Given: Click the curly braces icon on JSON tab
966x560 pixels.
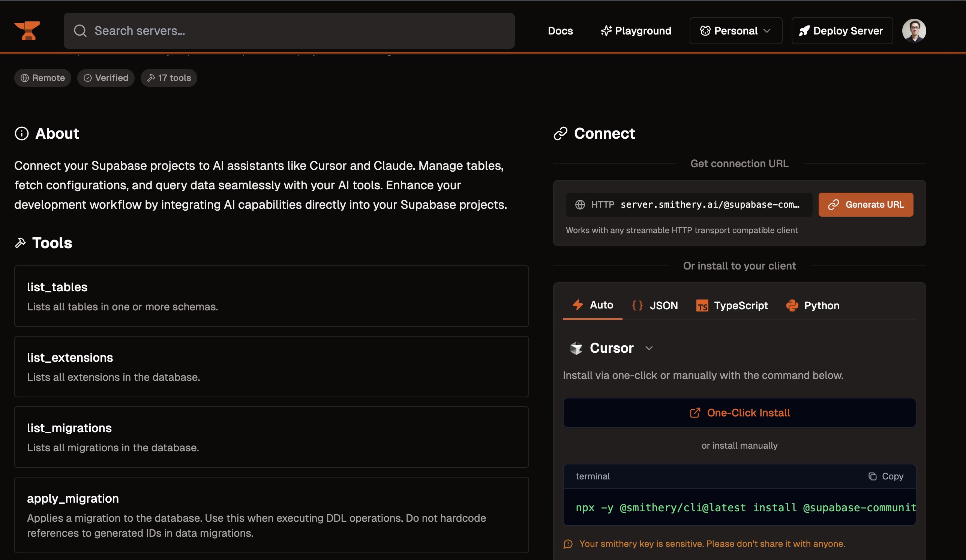Looking at the screenshot, I should (x=637, y=305).
